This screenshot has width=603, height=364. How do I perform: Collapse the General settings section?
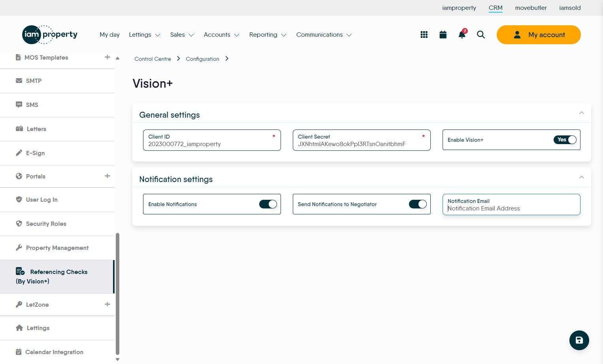point(582,113)
